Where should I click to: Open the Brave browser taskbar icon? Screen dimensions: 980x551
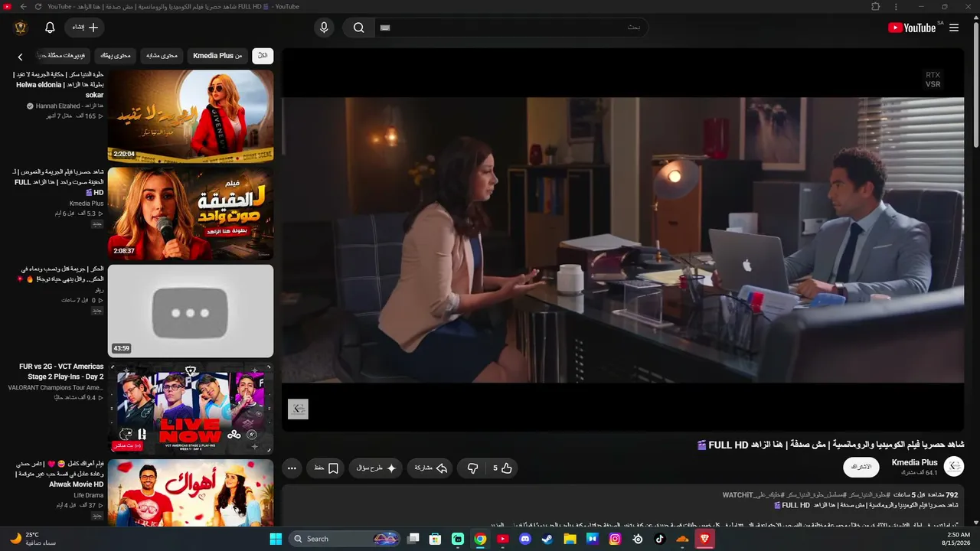point(704,539)
